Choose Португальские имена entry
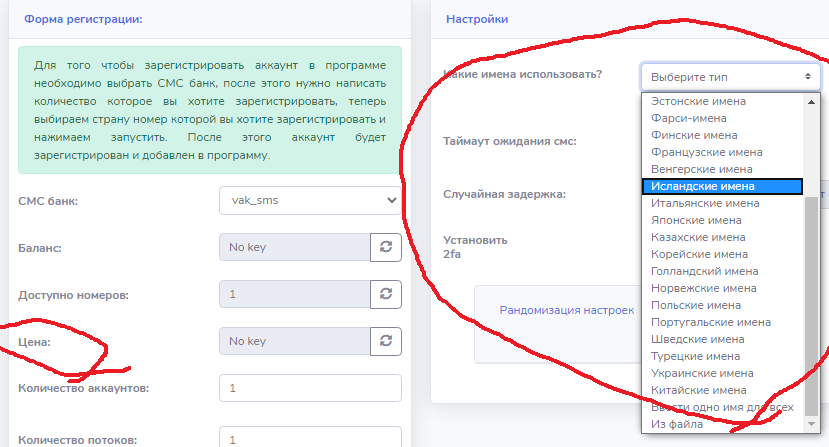The height and width of the screenshot is (447, 829). tap(722, 322)
